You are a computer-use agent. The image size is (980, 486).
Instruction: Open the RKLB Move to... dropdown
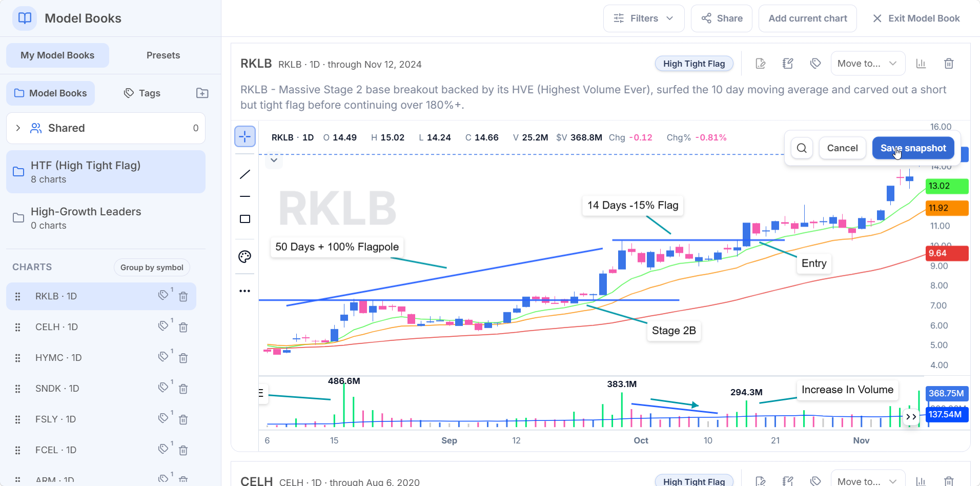[x=868, y=64]
